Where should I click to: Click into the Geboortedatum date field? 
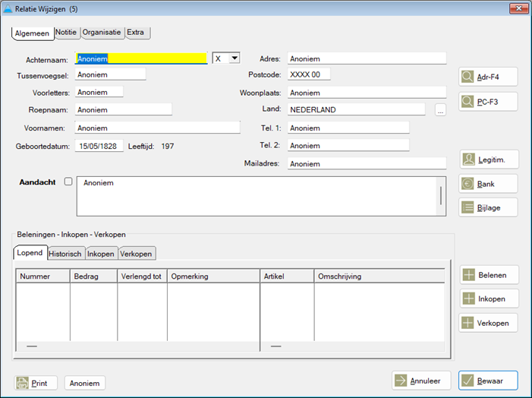pos(99,146)
